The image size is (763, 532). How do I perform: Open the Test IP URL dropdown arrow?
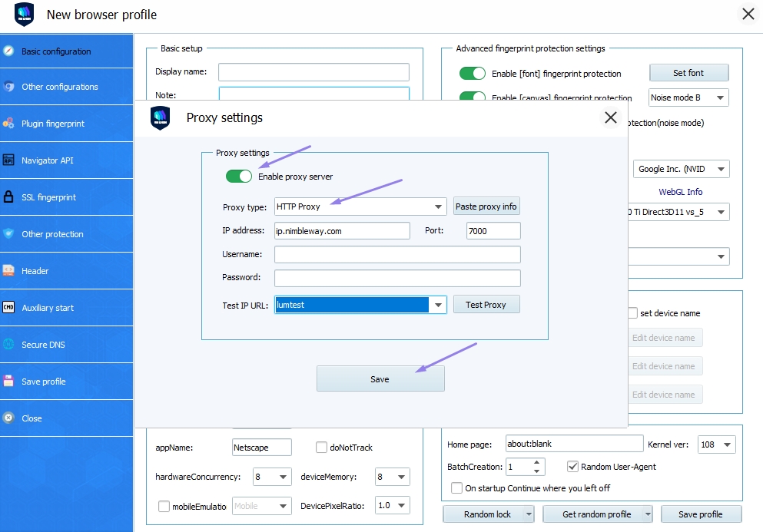pos(438,305)
